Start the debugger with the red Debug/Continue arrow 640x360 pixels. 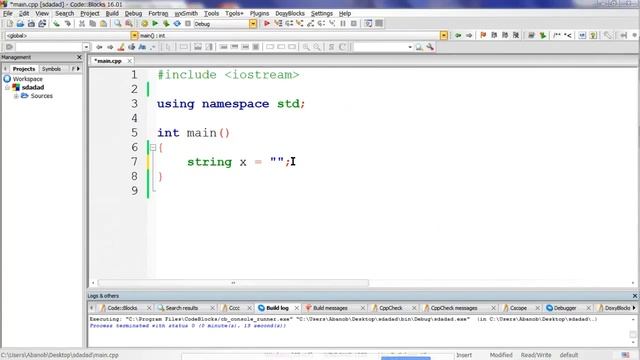(267, 24)
